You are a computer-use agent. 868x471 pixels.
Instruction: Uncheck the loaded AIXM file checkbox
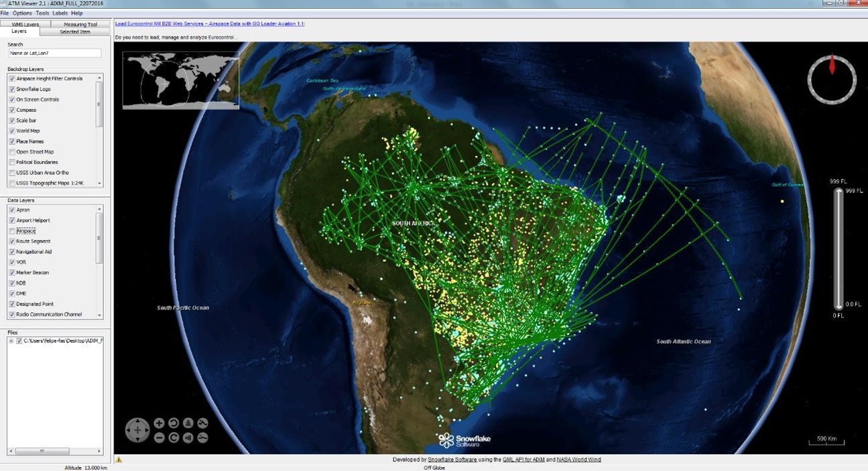click(19, 341)
